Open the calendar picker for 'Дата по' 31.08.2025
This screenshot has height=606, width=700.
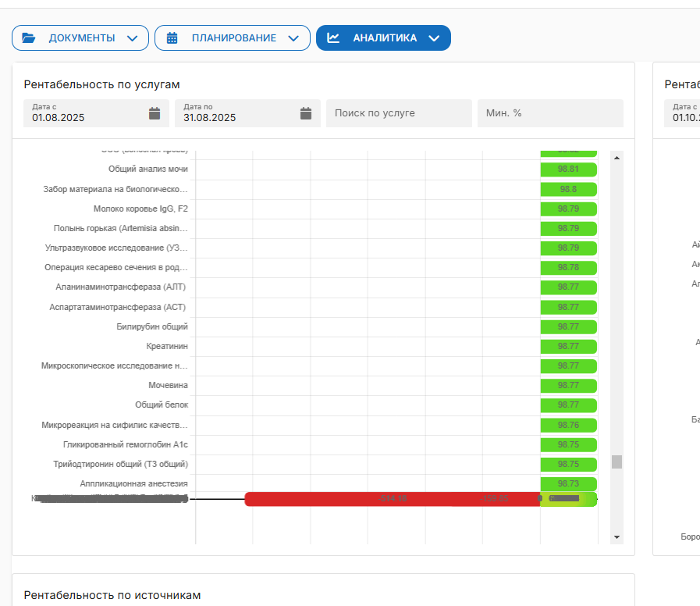point(306,113)
